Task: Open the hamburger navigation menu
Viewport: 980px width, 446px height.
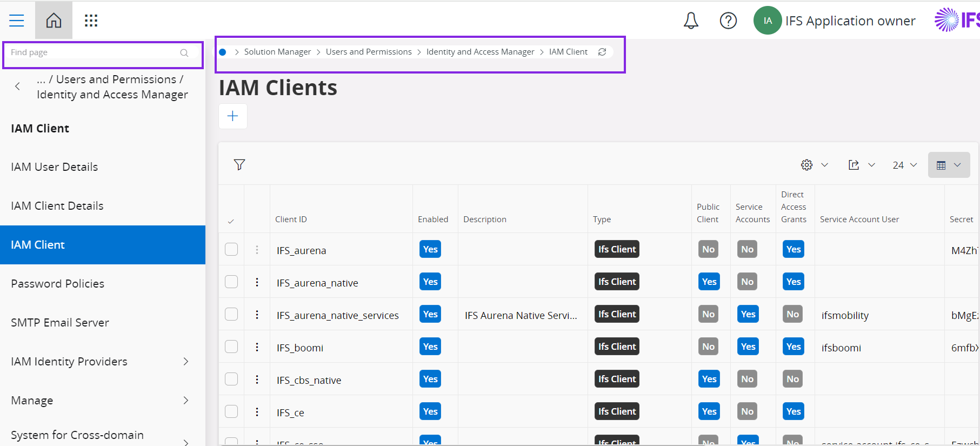Action: 17,21
